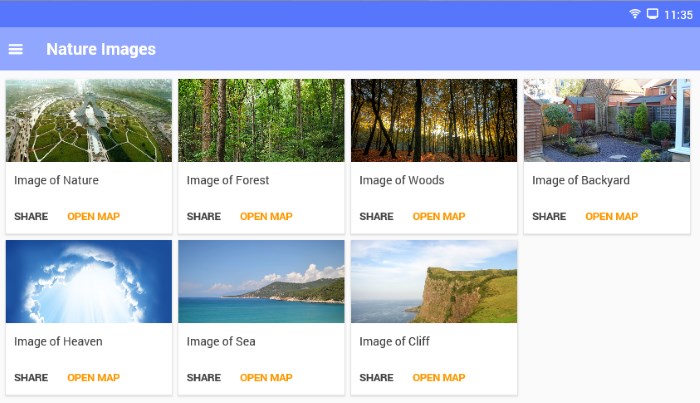
Task: Open map for Image of Forest
Action: tap(266, 216)
